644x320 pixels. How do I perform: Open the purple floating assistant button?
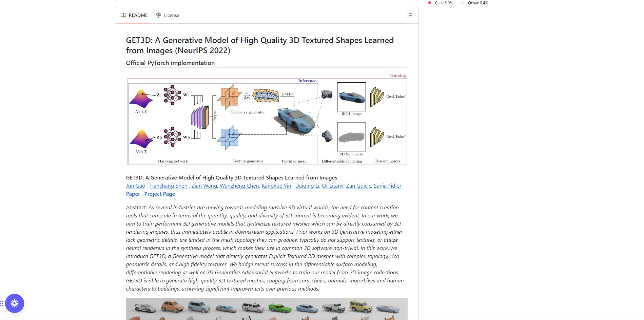pos(15,303)
